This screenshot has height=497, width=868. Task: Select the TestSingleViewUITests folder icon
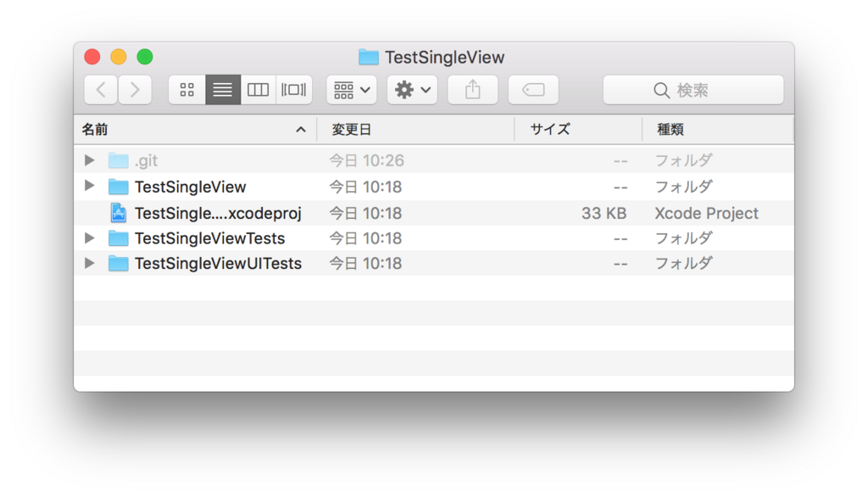pyautogui.click(x=118, y=263)
